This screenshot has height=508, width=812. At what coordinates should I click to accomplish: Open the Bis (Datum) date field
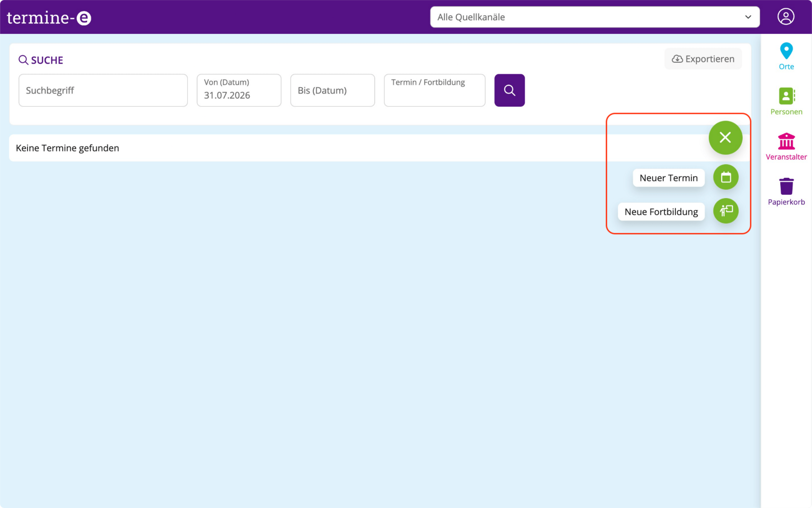[333, 90]
